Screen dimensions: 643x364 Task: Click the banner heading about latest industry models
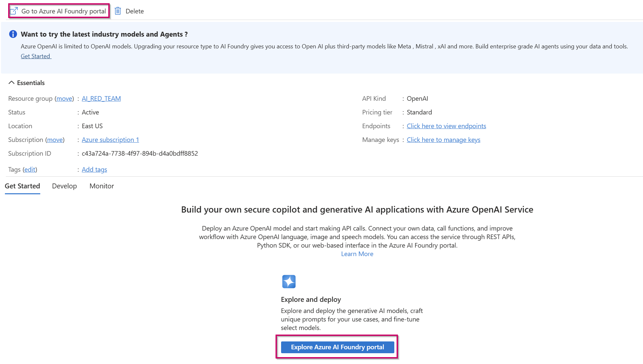point(104,34)
